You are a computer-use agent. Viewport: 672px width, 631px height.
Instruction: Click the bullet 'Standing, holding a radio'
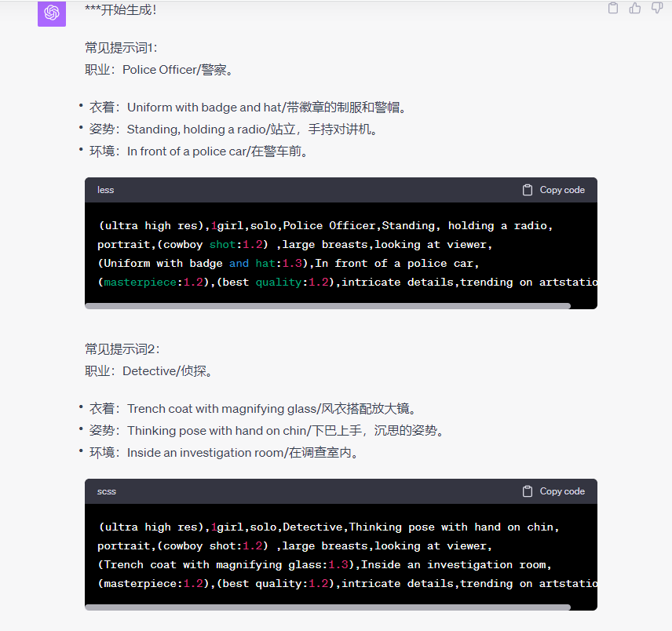[x=233, y=129]
